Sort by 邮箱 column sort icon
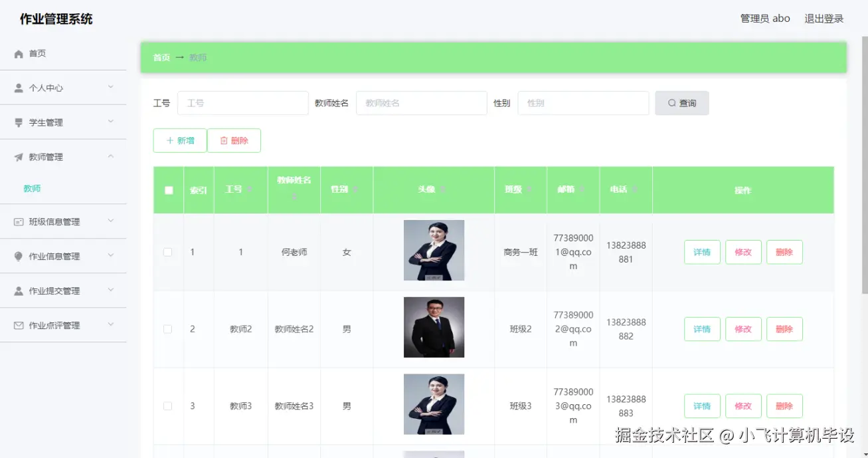Screen dimensions: 868x458 tap(582, 190)
